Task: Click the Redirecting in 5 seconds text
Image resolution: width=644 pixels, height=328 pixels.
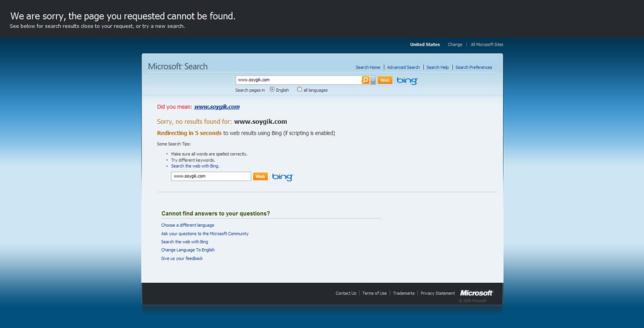Action: tap(189, 133)
